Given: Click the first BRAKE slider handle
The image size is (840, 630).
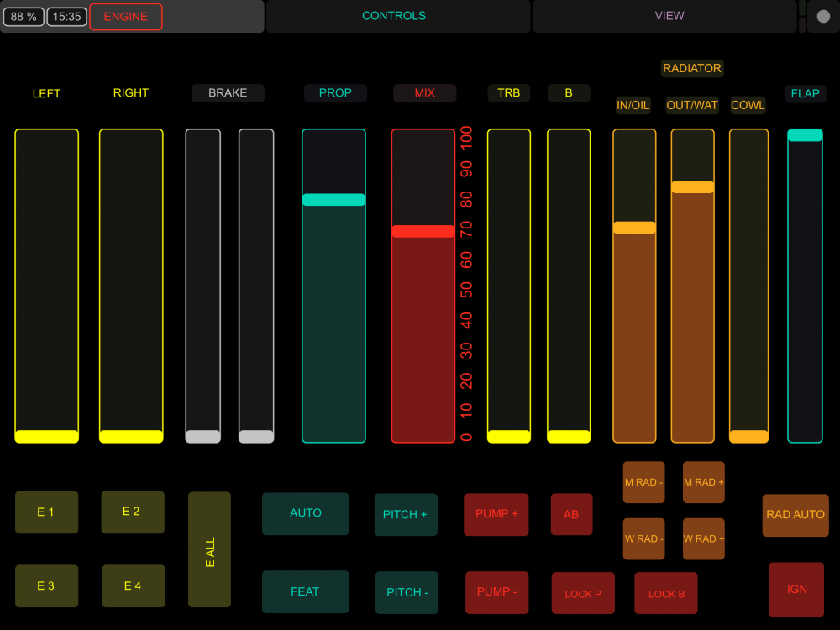Looking at the screenshot, I should pos(203,436).
